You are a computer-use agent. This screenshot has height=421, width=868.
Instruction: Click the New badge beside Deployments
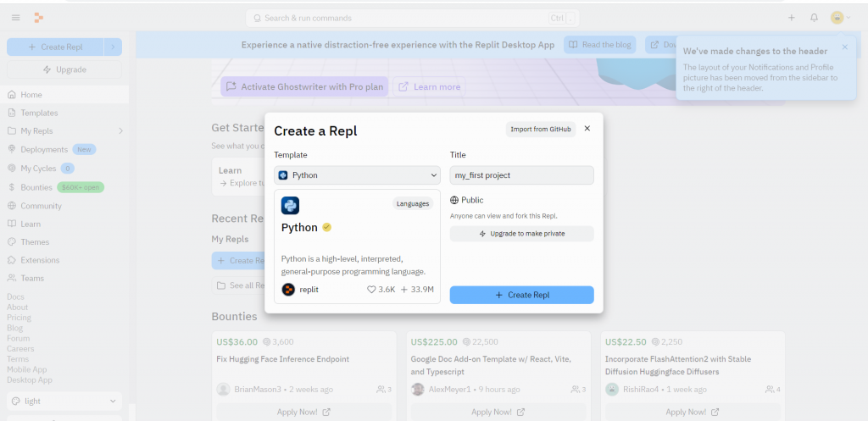[x=84, y=149]
